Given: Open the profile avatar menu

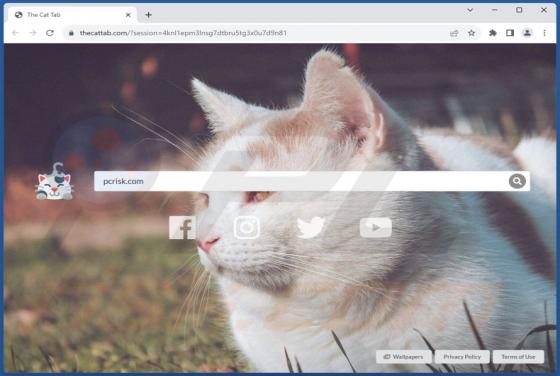Looking at the screenshot, I should coord(527,33).
